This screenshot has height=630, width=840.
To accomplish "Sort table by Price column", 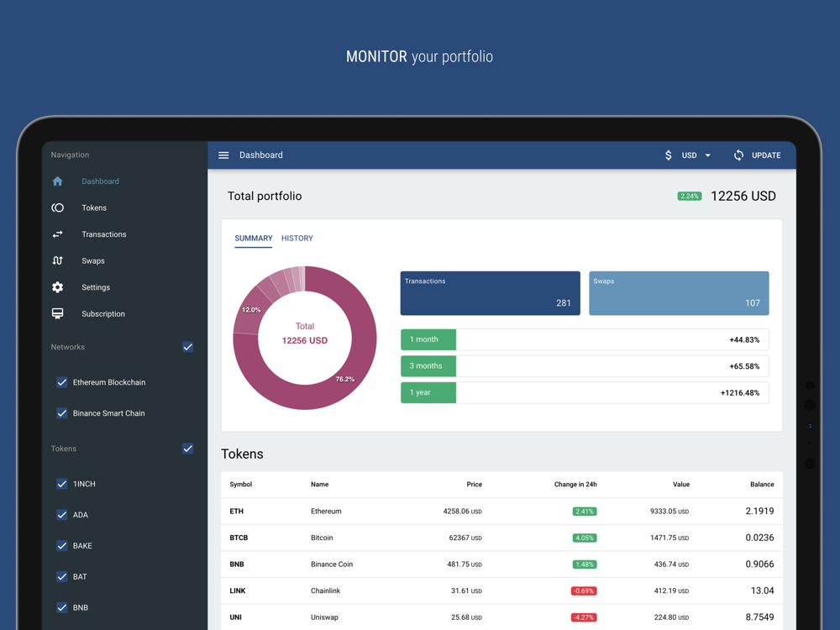I will point(474,485).
